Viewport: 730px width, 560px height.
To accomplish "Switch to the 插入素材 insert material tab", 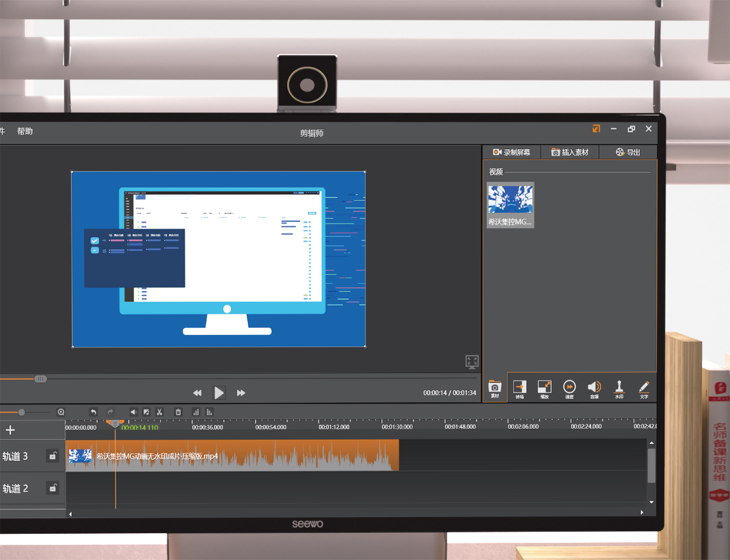I will pyautogui.click(x=570, y=152).
